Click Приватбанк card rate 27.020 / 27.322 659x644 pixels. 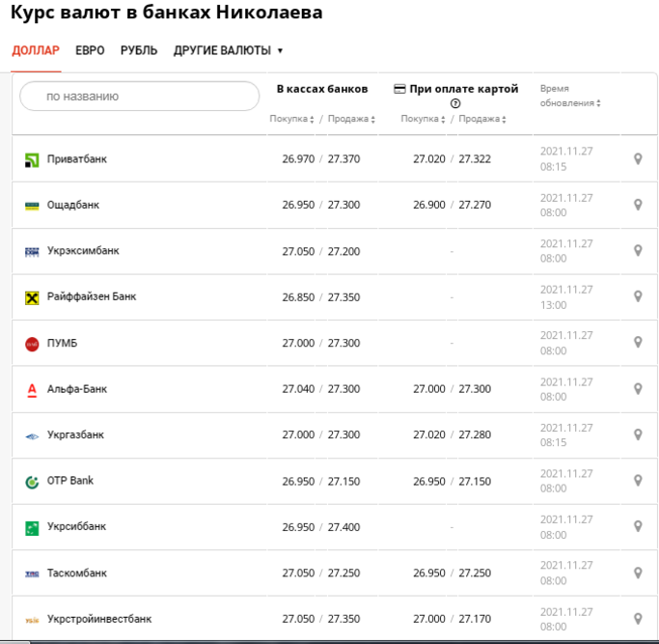[452, 159]
